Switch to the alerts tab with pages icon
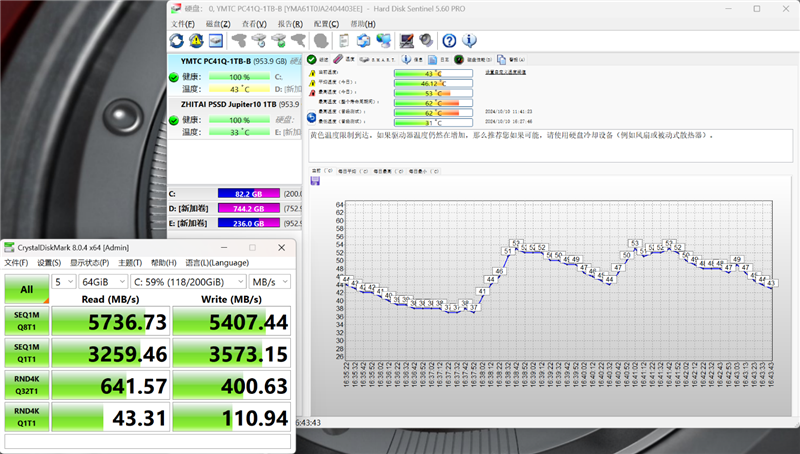This screenshot has width=800, height=454. click(x=511, y=60)
